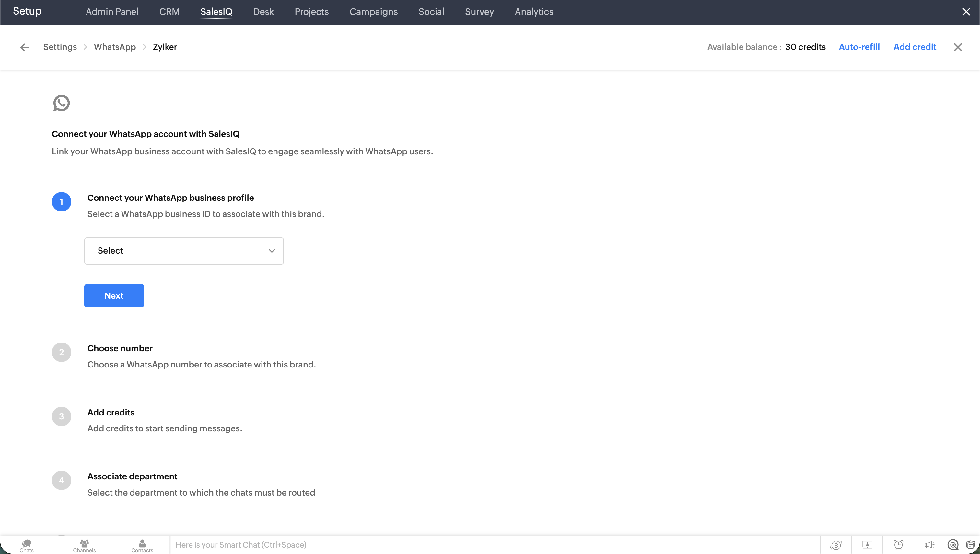Viewport: 980px width, 554px height.
Task: Click the Associate department step heading
Action: coord(133,477)
